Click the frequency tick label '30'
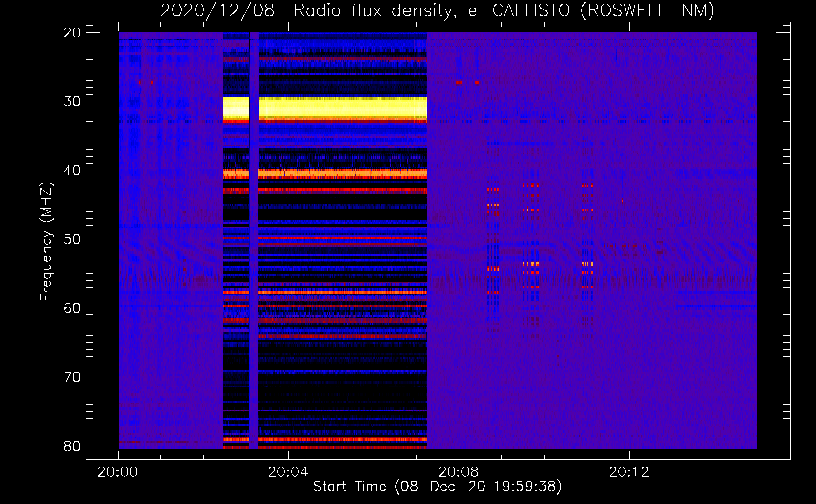Image resolution: width=816 pixels, height=504 pixels. (x=72, y=101)
